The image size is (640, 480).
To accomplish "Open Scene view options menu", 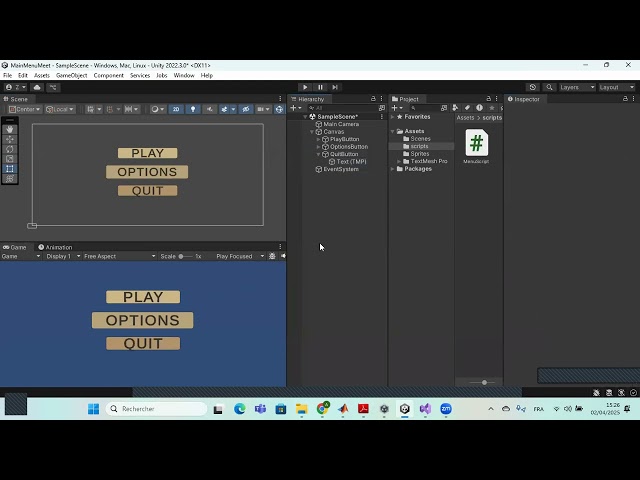I will (280, 99).
